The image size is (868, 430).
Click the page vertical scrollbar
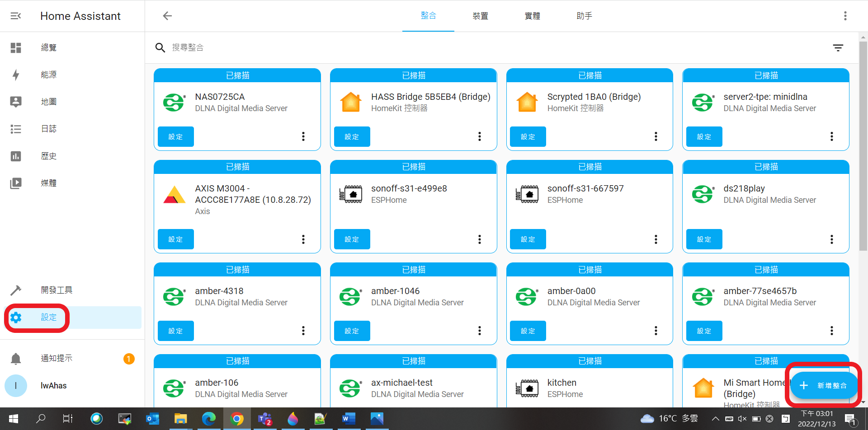[863, 145]
